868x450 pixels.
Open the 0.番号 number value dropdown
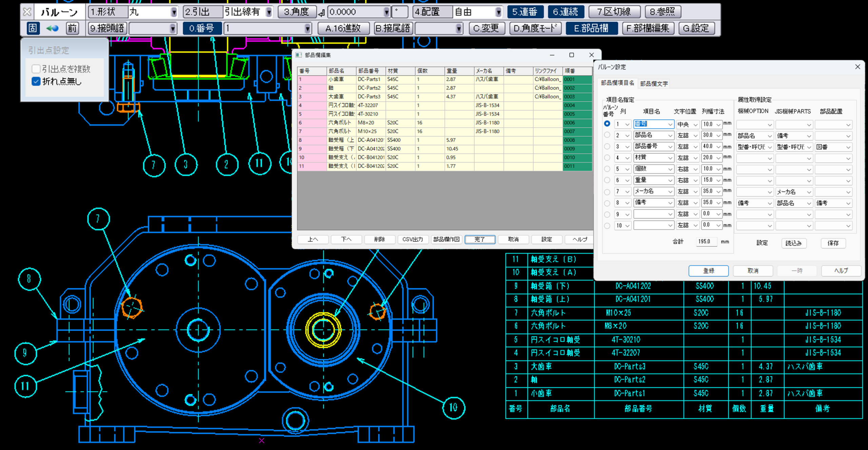(308, 28)
